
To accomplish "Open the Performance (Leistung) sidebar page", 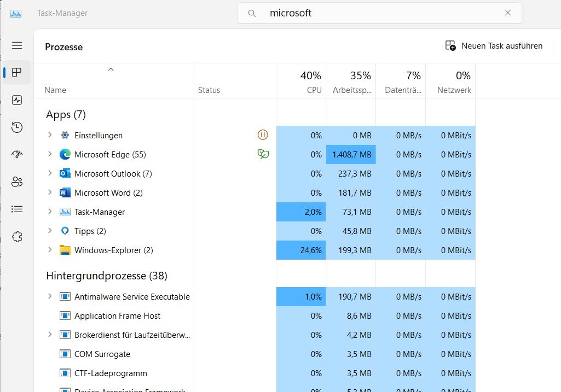I will point(17,100).
